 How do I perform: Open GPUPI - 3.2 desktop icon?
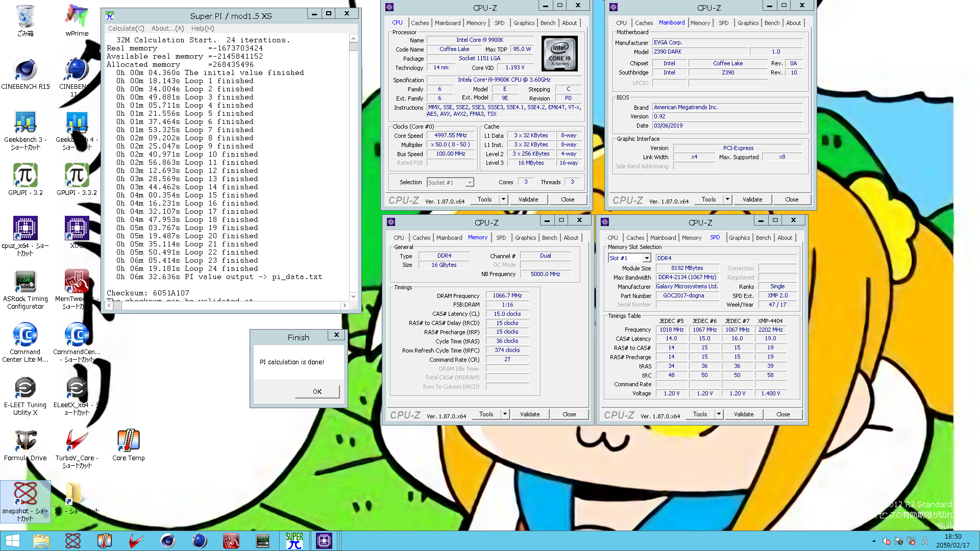(x=26, y=180)
